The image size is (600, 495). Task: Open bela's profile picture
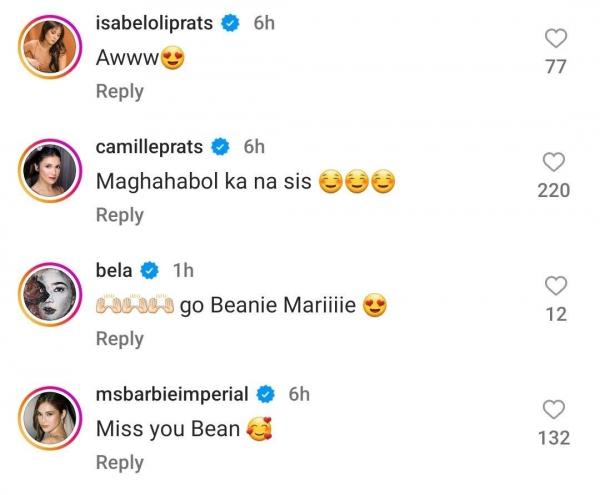tap(47, 298)
